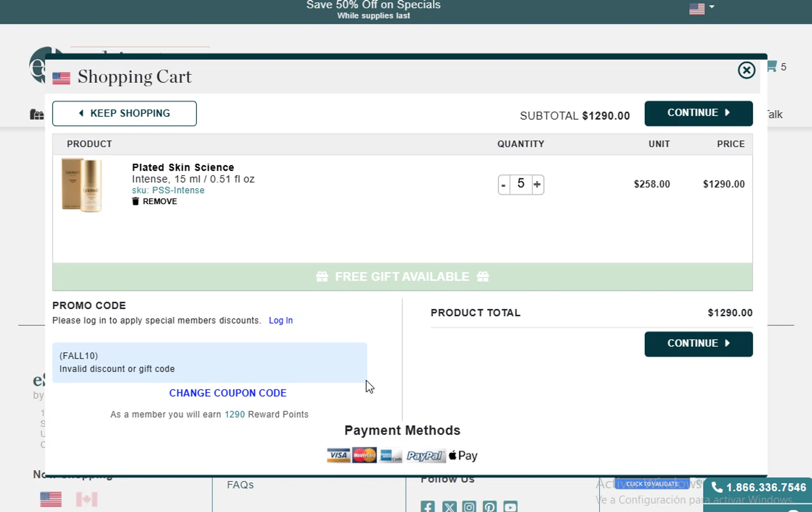Click the US flag in Shopping Cart header
Screen dimensions: 812x512
pos(61,79)
